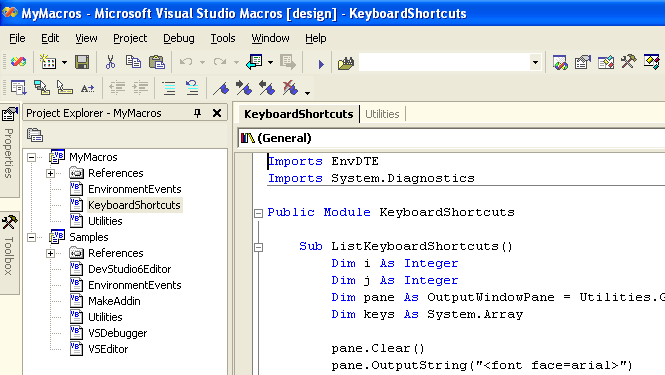Select the MakeAddin module
This screenshot has width=665, height=375.
pos(114,301)
